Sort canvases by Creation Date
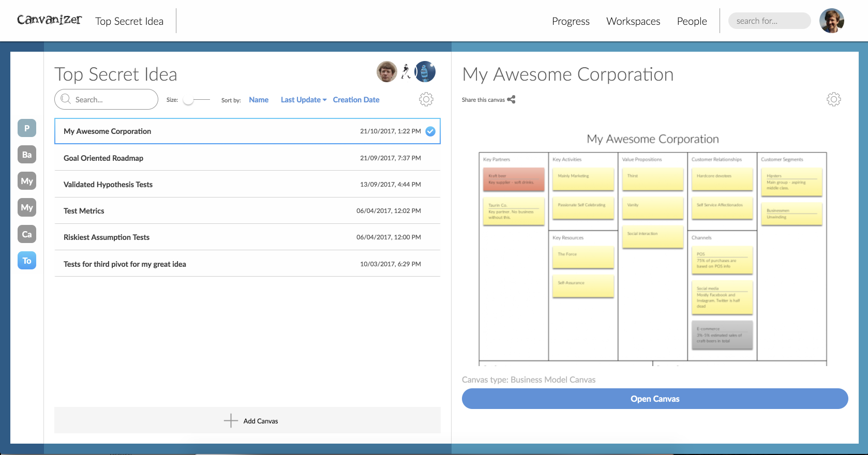 pyautogui.click(x=356, y=100)
